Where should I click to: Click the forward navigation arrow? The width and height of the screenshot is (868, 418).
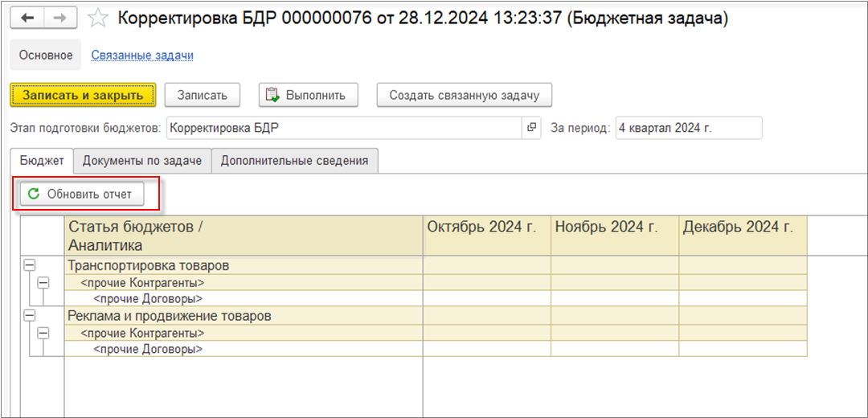(60, 18)
